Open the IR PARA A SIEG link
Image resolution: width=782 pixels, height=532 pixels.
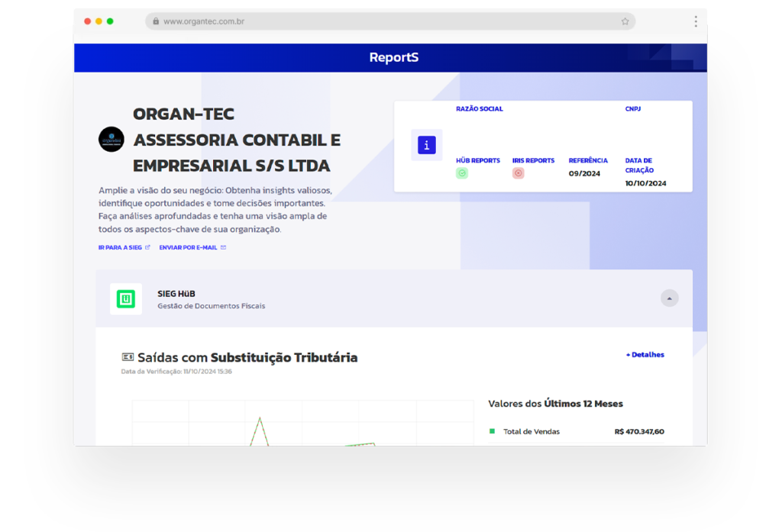click(x=120, y=247)
